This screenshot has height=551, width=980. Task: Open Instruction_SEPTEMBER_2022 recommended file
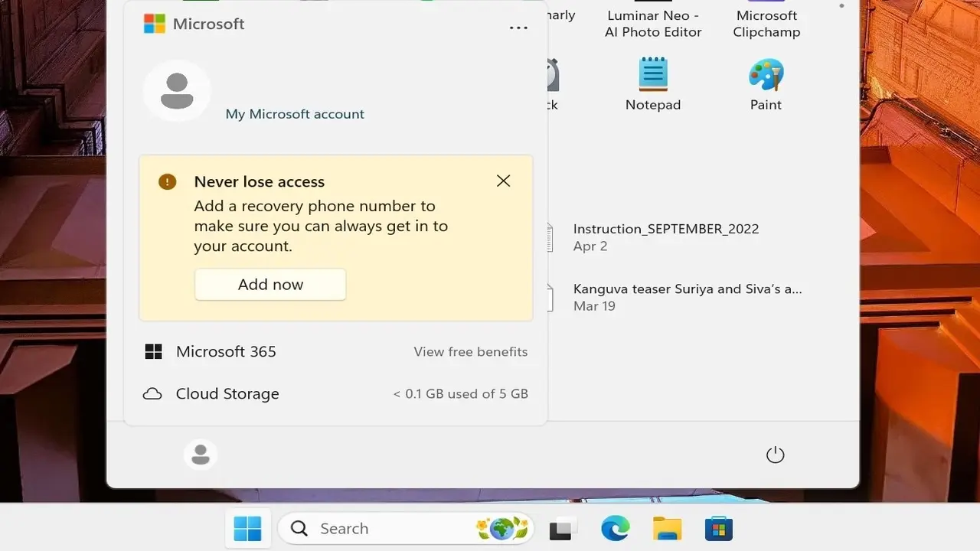point(665,236)
